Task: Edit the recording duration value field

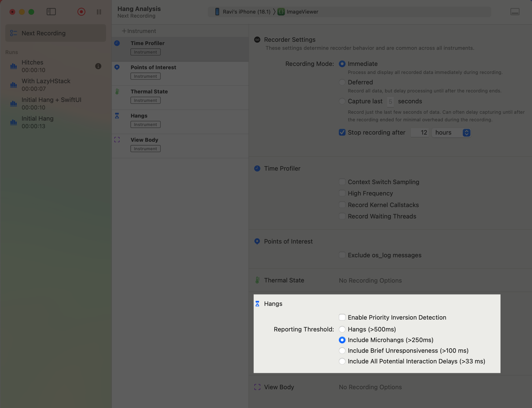Action: (x=419, y=133)
